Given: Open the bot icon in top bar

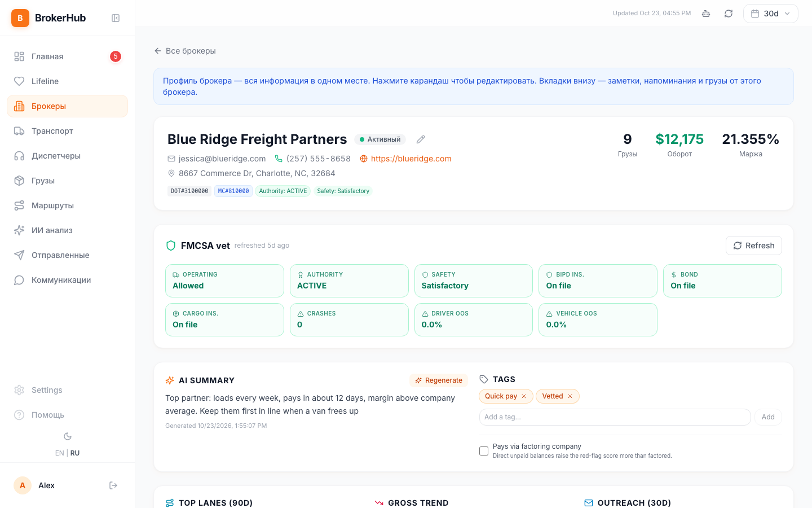Looking at the screenshot, I should (x=706, y=14).
